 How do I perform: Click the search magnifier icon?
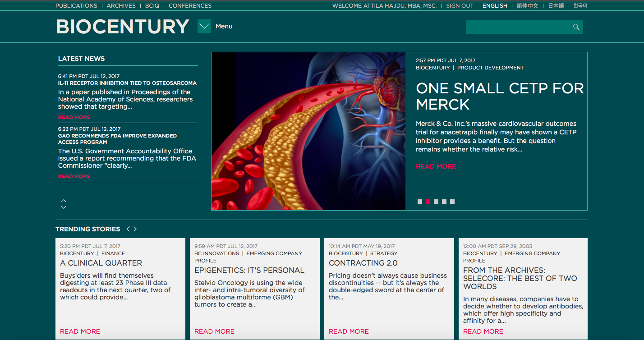[576, 27]
